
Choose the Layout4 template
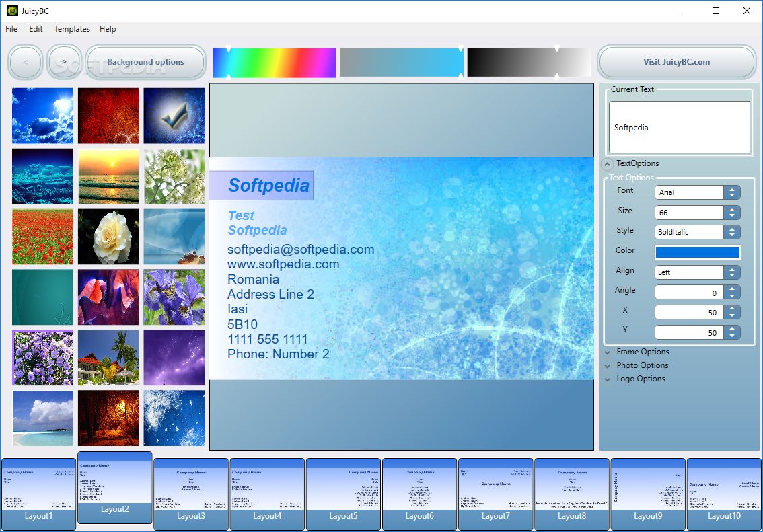click(x=267, y=494)
